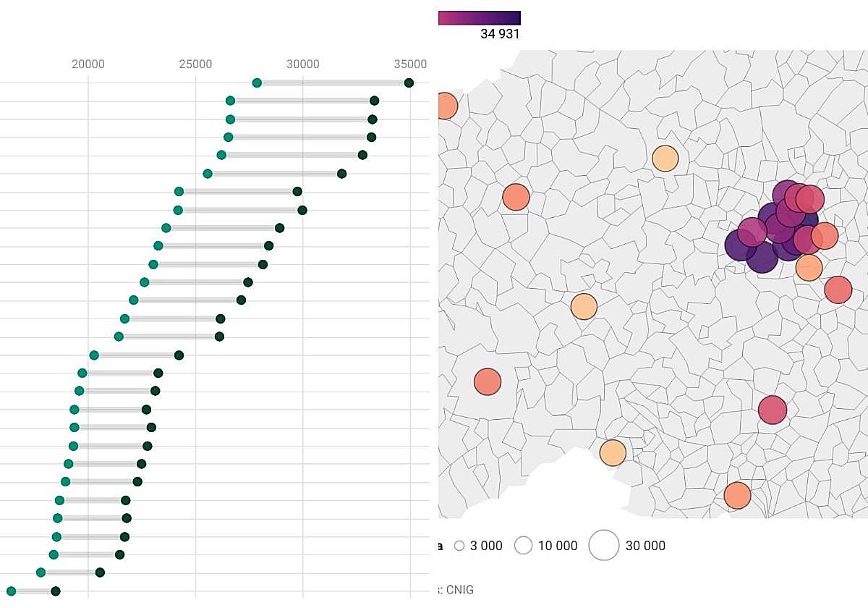Click the 35000 axis label
Screen dimensions: 868x608
tap(410, 64)
